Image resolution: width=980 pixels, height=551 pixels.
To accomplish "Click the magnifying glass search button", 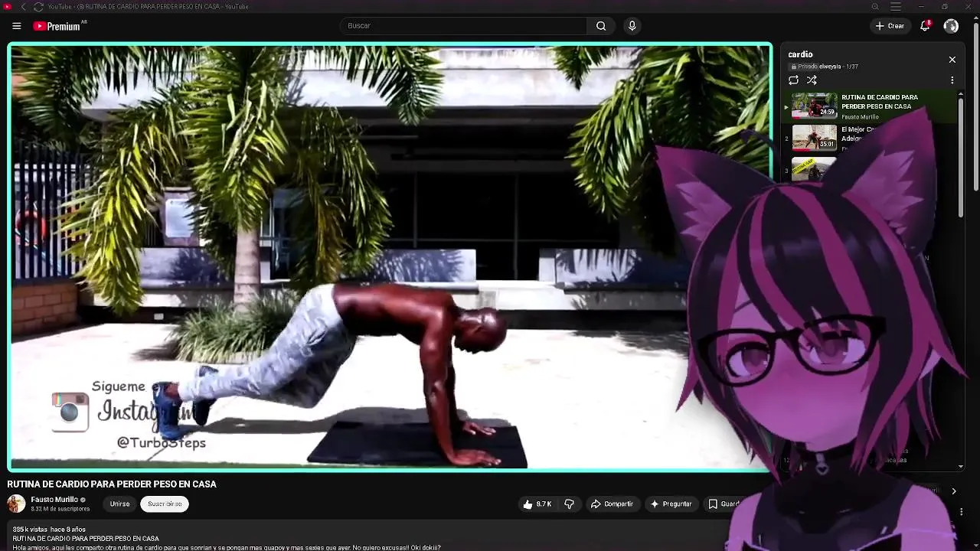I will [601, 26].
